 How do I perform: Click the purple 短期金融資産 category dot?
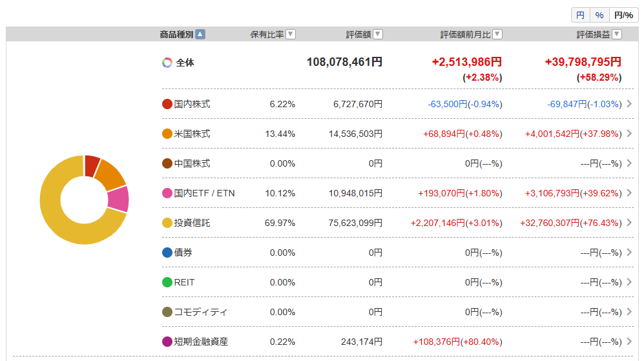(x=167, y=342)
